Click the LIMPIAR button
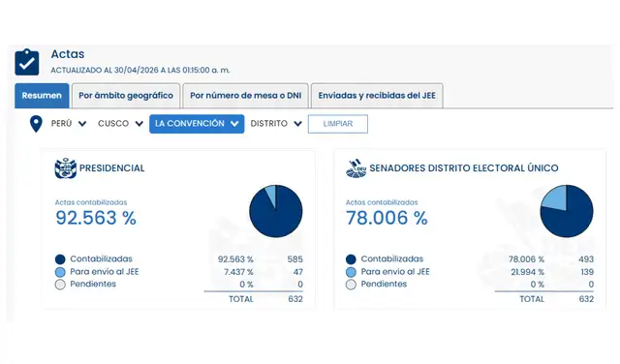The height and width of the screenshot is (364, 620). (338, 124)
